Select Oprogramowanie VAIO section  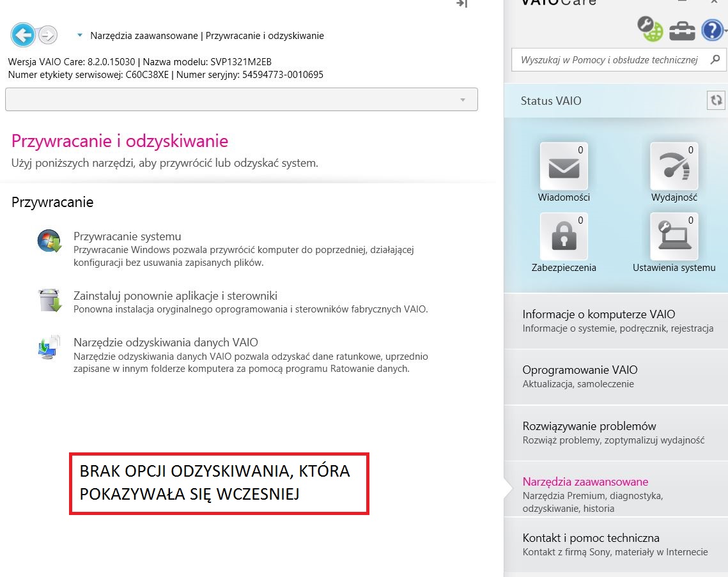click(x=616, y=376)
